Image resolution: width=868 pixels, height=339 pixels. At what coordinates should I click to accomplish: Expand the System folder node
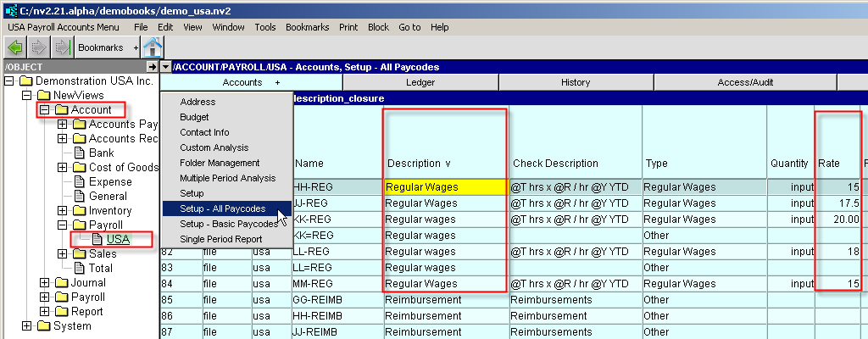26,326
